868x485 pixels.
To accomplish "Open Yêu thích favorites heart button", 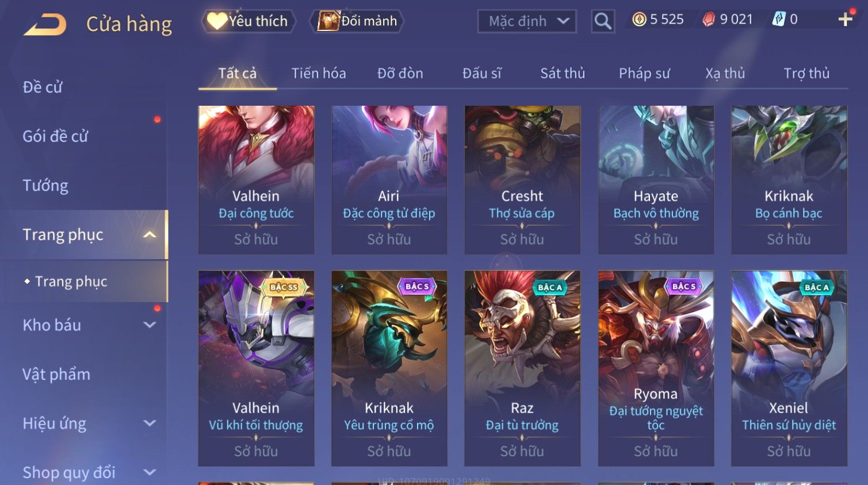I will coord(248,21).
